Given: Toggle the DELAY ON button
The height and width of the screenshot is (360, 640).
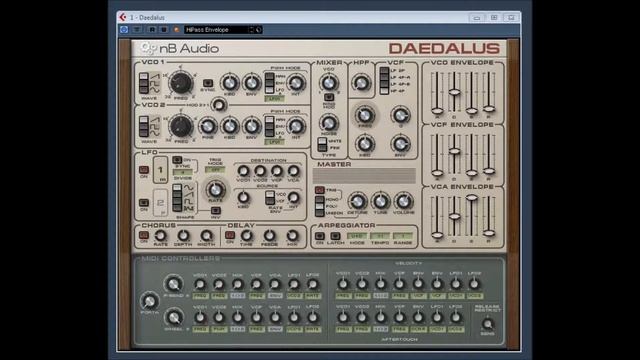Looking at the screenshot, I should click(230, 236).
